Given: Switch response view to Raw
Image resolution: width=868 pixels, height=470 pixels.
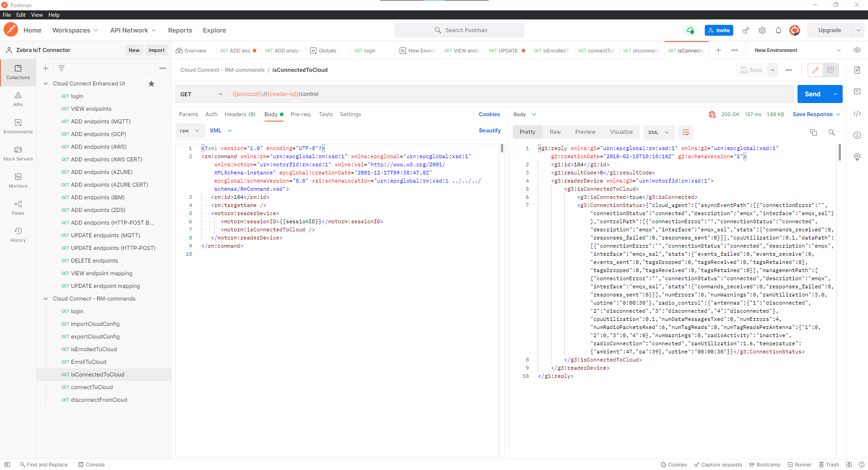Looking at the screenshot, I should [x=555, y=132].
